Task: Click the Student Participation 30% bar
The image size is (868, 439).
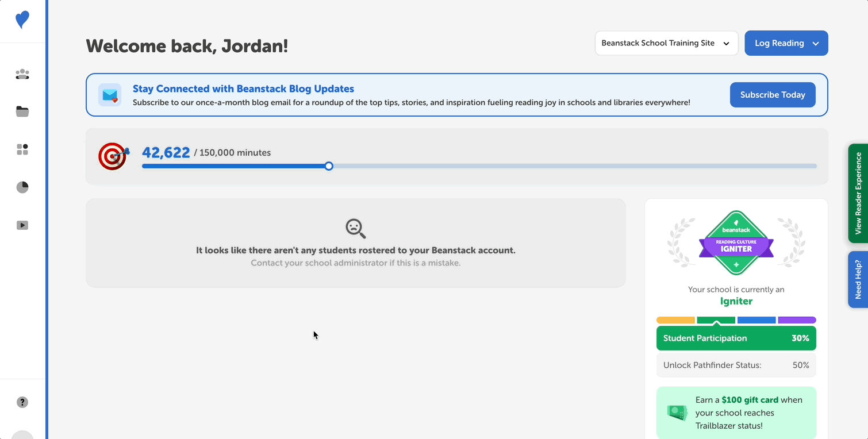Action: (x=736, y=338)
